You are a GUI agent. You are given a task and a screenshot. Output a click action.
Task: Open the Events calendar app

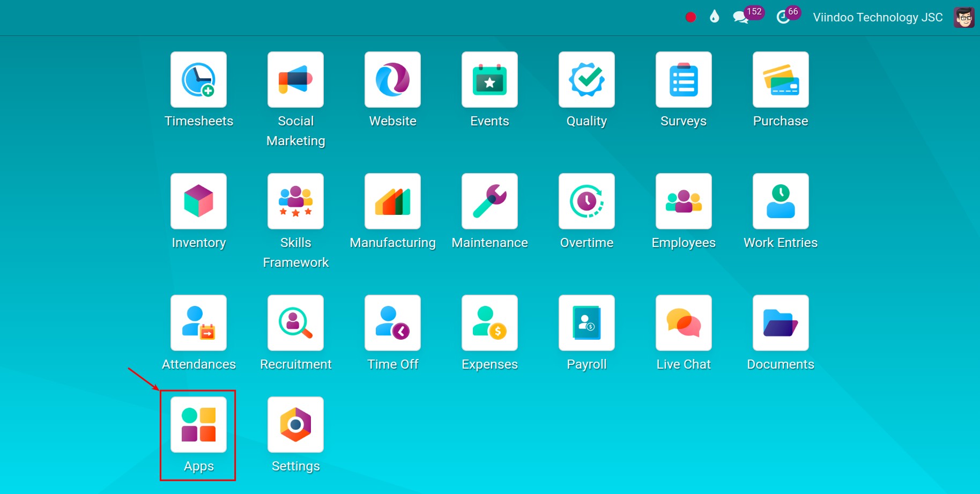coord(489,80)
